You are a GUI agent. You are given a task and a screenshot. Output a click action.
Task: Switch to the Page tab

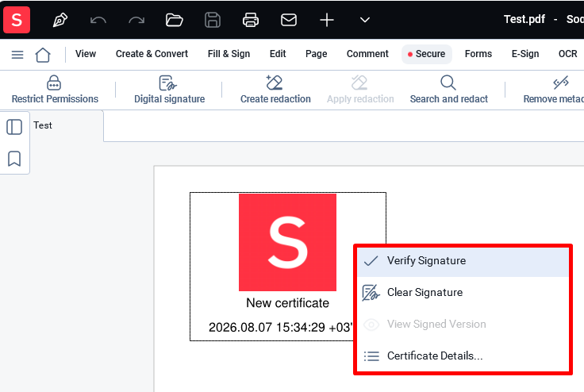317,54
